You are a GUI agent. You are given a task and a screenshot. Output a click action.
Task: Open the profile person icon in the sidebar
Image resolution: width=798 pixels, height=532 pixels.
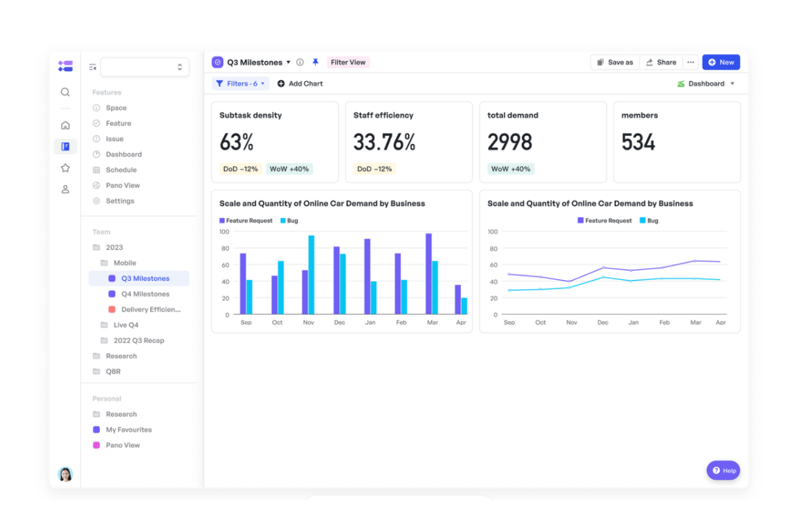pos(65,189)
